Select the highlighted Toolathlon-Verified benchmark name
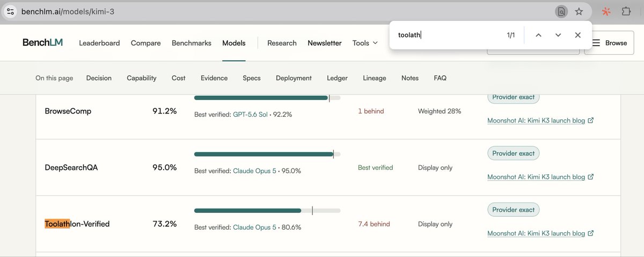The height and width of the screenshot is (257, 644). (x=77, y=224)
